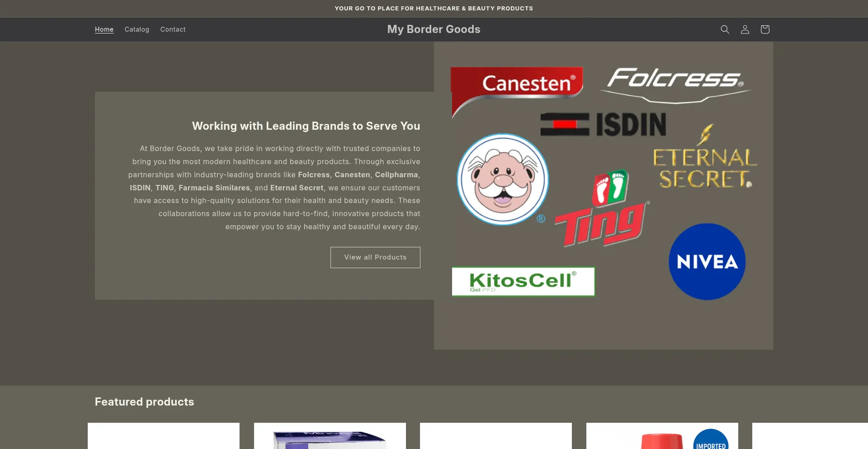
Task: Click the ISDIN brand logo
Action: (603, 124)
